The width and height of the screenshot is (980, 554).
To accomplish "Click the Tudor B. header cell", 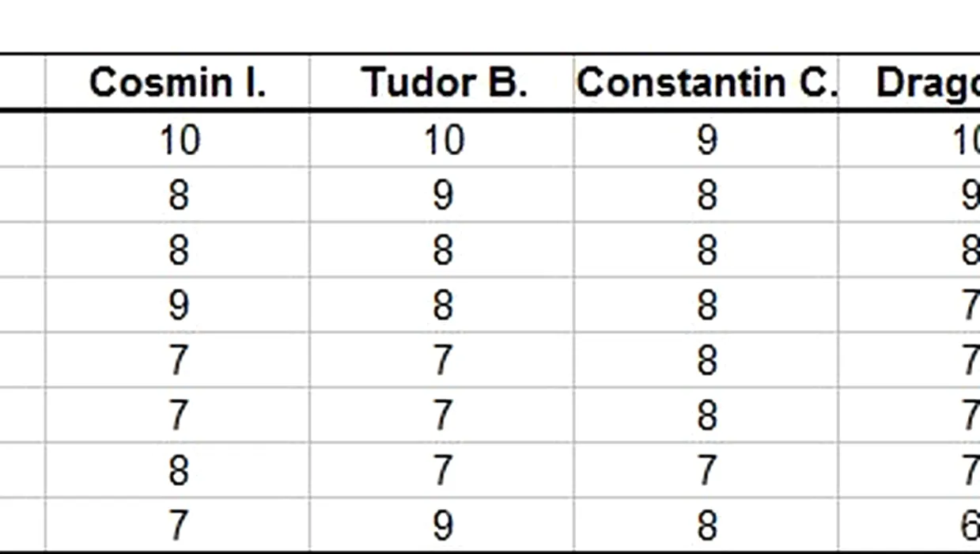I will point(441,82).
